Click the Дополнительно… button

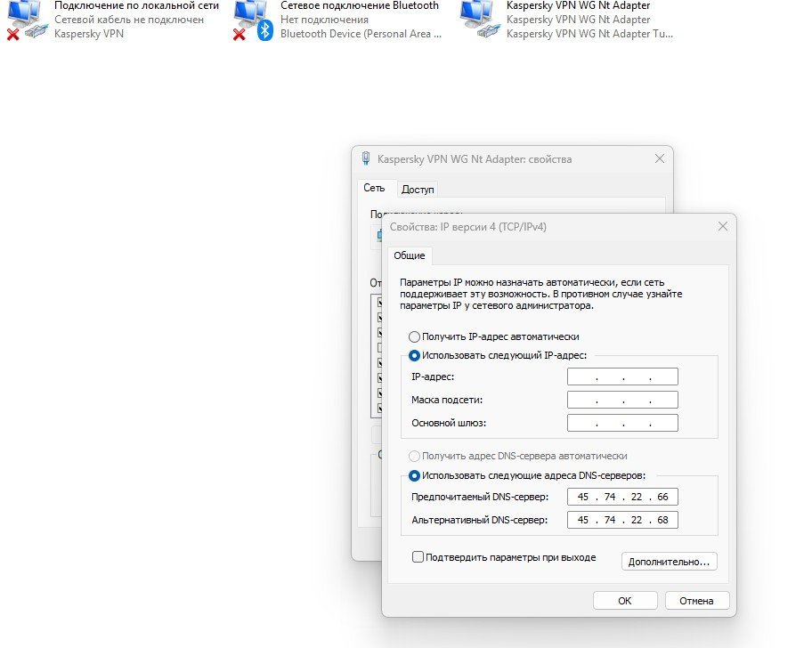[669, 562]
